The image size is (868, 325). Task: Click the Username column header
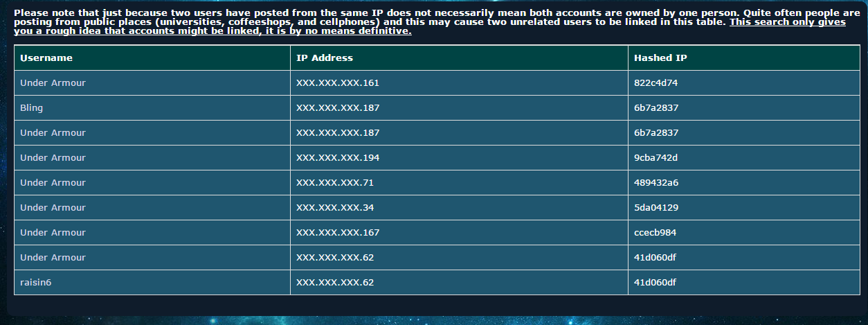46,58
